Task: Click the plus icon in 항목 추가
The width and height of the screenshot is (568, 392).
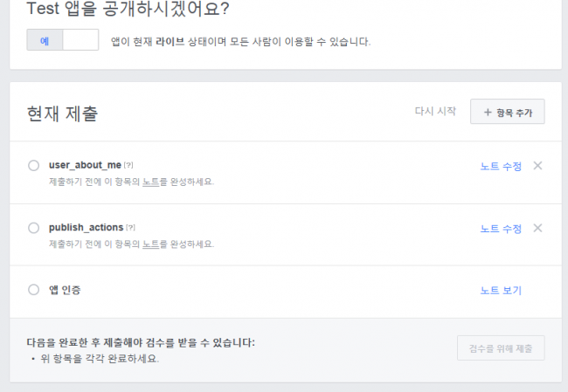Action: (488, 113)
